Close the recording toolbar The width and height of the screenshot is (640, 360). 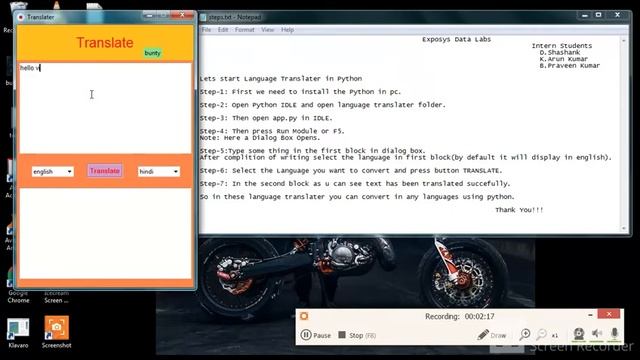609,314
